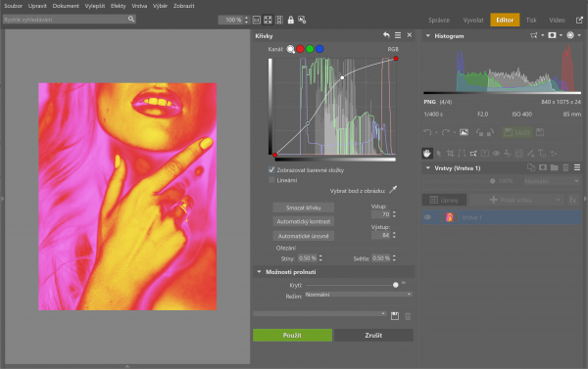This screenshot has width=588, height=369.
Task: Enable the Lineární checkbox
Action: (x=271, y=180)
